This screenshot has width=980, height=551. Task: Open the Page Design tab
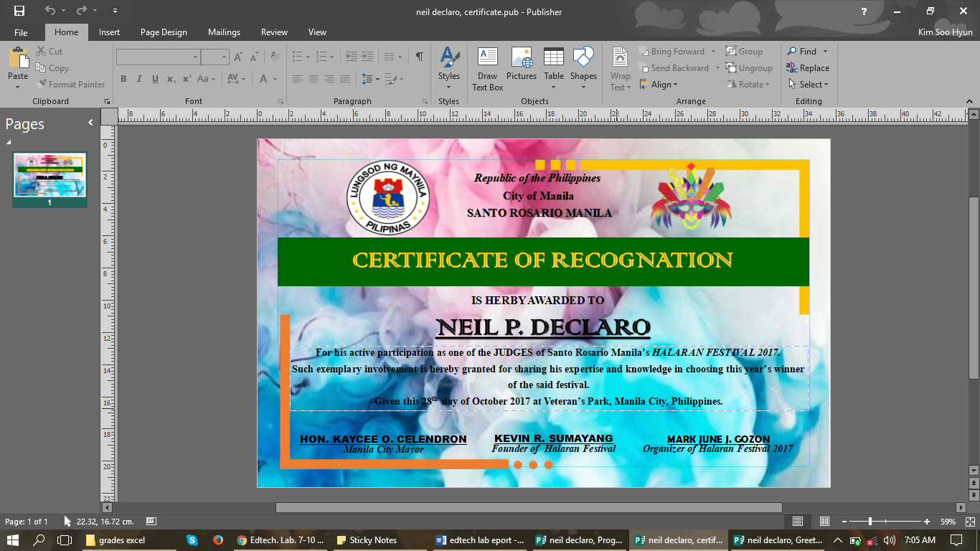[163, 32]
